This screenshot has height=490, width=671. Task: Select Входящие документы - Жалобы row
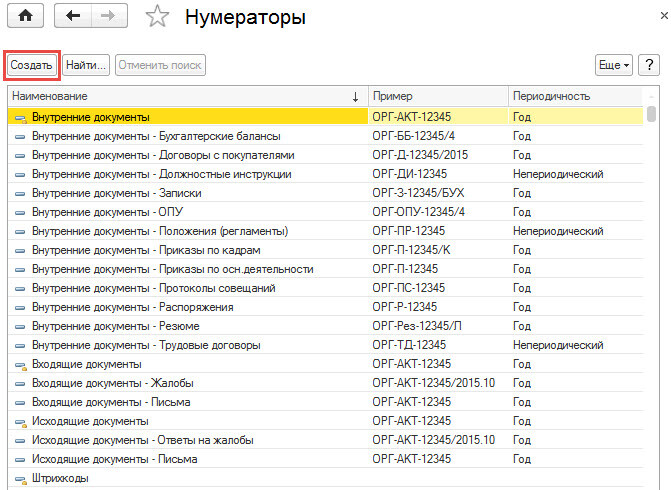(x=325, y=383)
